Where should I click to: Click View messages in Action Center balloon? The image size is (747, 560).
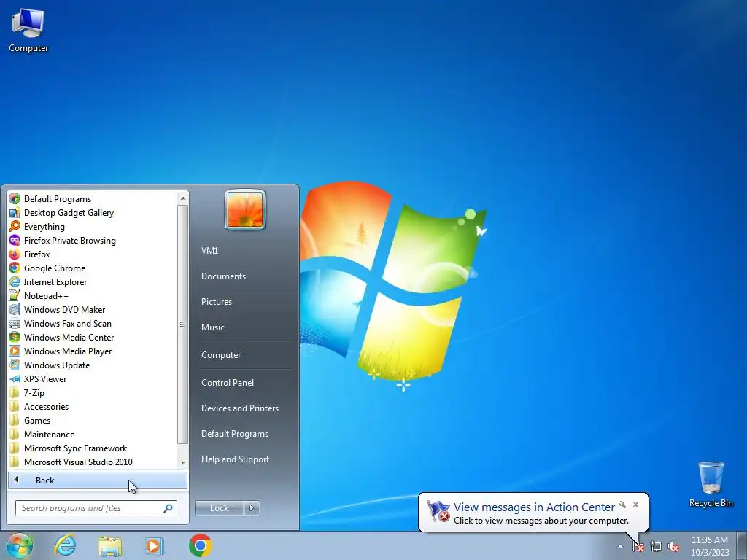pos(534,507)
